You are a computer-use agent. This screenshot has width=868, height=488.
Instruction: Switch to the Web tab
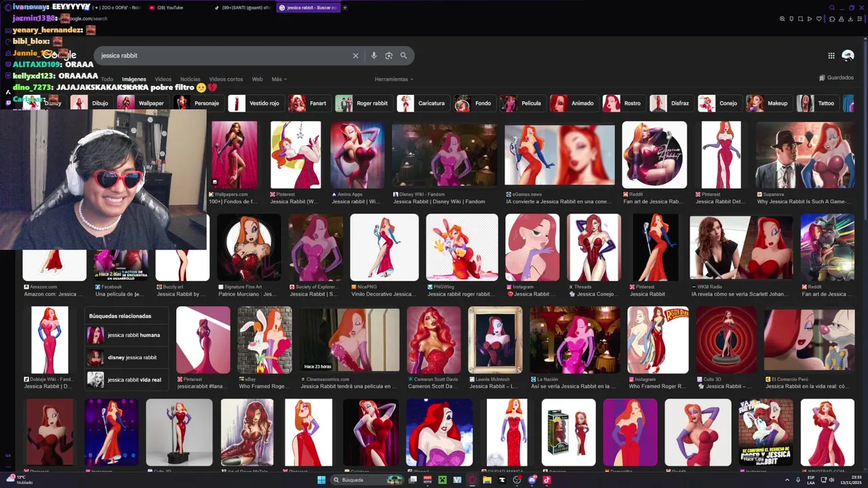(x=257, y=79)
